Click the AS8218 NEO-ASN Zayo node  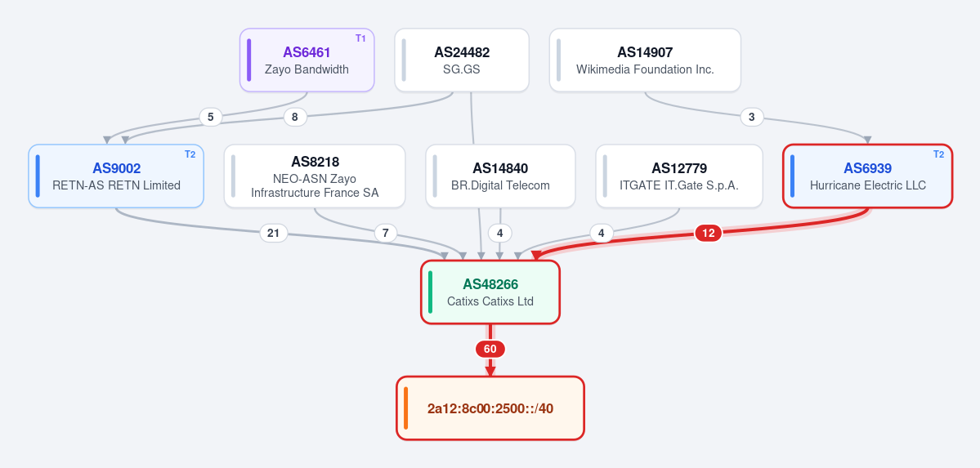tap(315, 176)
